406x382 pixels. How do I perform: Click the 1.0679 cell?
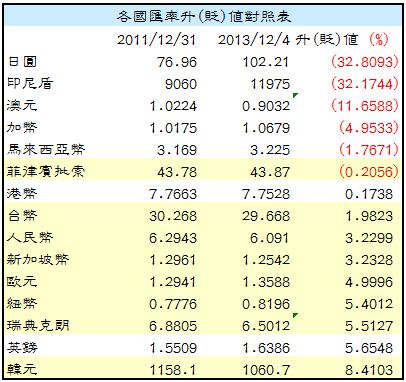point(266,128)
